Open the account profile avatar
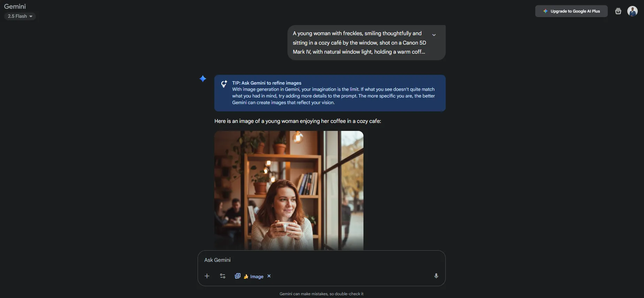 [632, 11]
